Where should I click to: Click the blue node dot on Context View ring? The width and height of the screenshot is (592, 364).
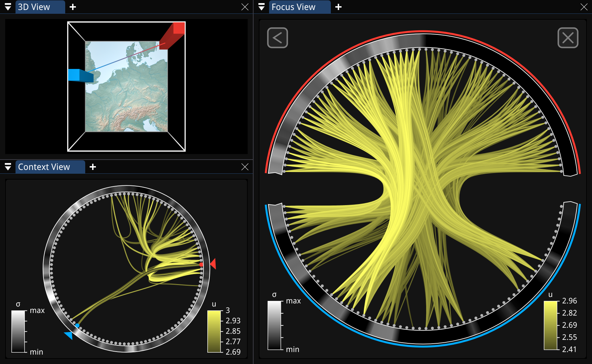[77, 325]
